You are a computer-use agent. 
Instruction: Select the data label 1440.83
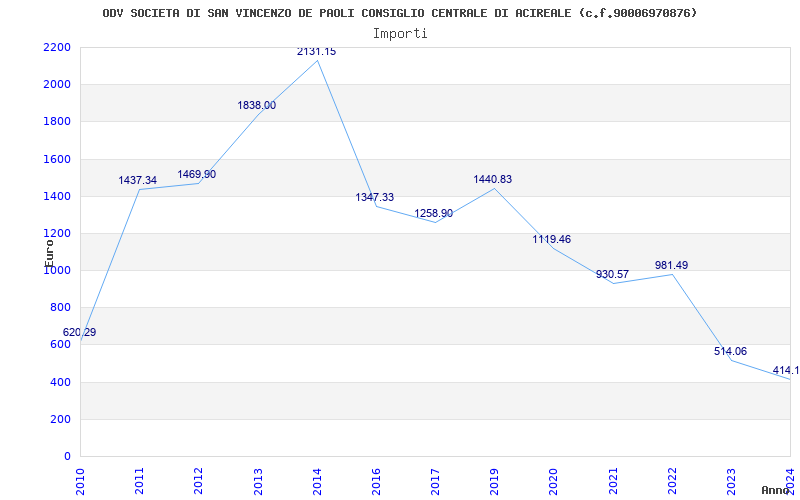point(492,179)
